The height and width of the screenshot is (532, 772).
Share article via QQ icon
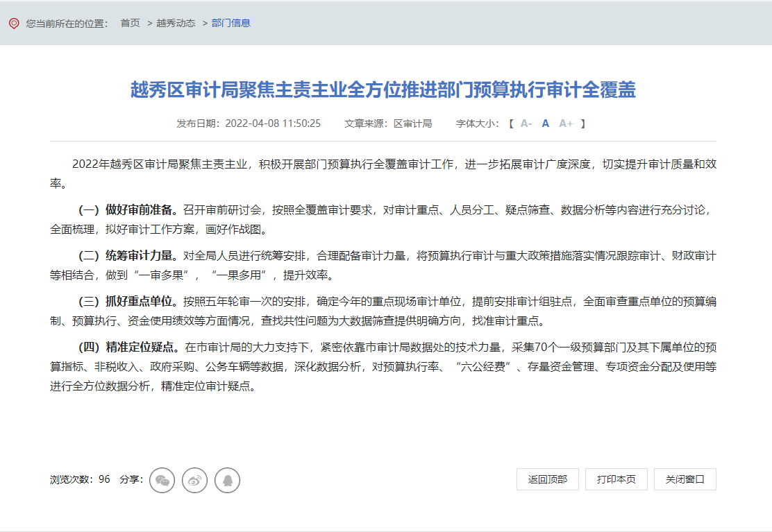click(x=227, y=480)
